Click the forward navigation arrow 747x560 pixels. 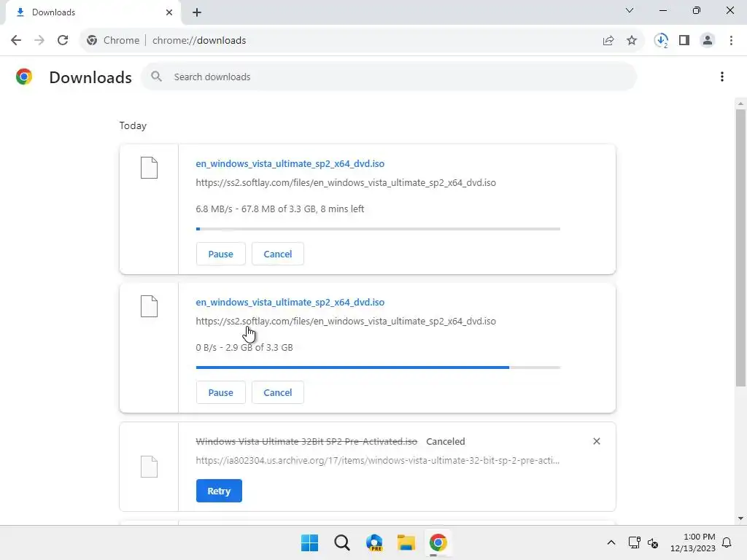point(39,41)
